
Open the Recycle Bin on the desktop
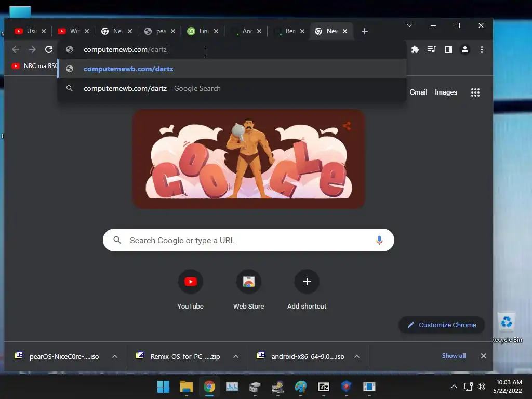507,328
